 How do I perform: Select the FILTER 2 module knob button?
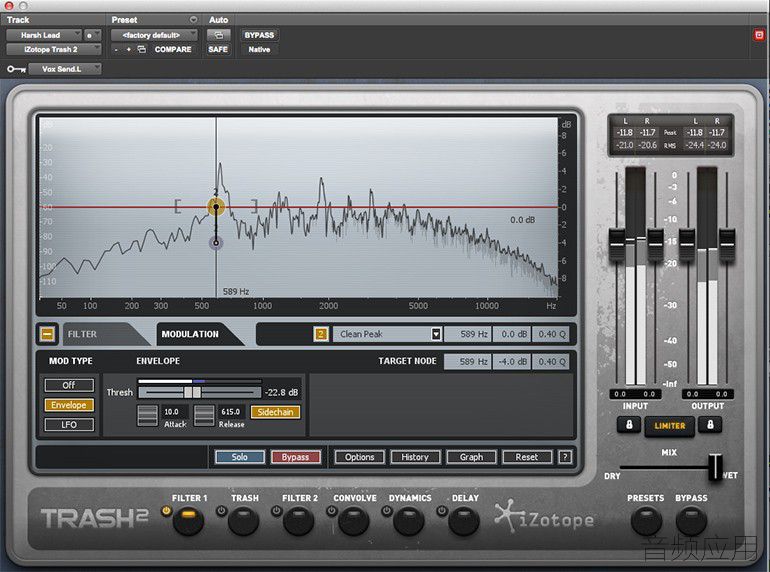(x=299, y=521)
